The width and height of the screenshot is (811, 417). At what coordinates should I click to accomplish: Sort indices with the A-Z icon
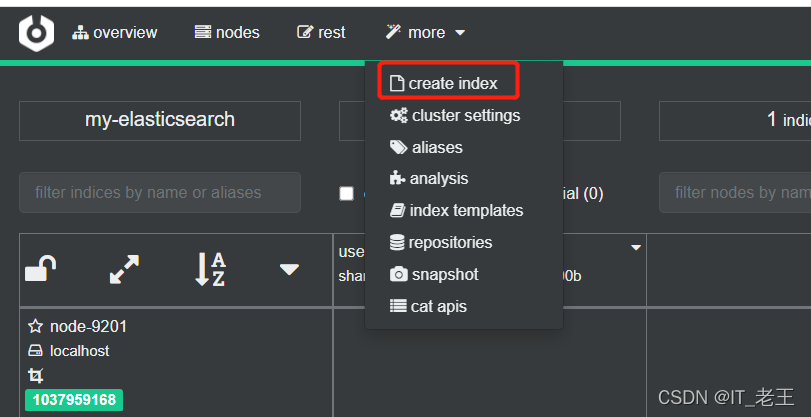click(x=210, y=269)
